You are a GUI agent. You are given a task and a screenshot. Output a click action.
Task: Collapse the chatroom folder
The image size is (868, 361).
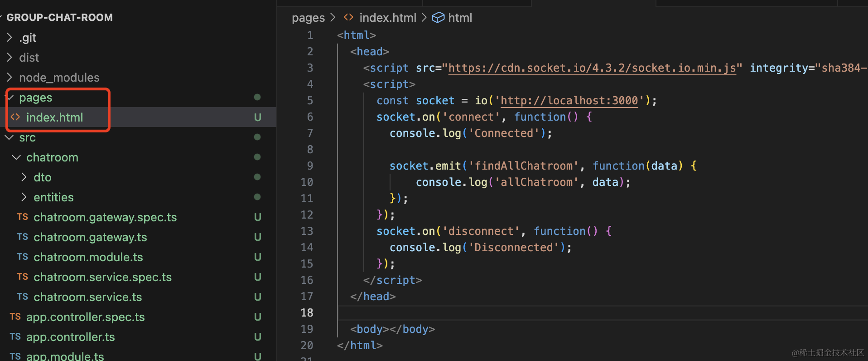[x=17, y=157]
